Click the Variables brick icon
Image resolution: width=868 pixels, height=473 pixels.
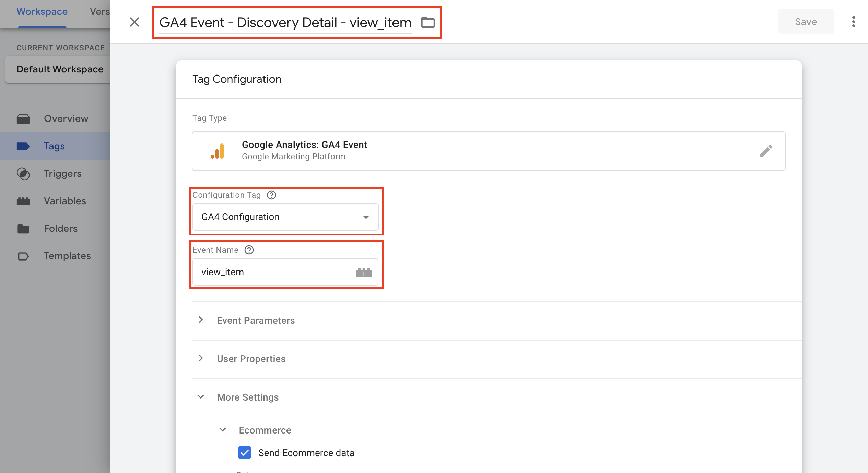click(x=23, y=201)
